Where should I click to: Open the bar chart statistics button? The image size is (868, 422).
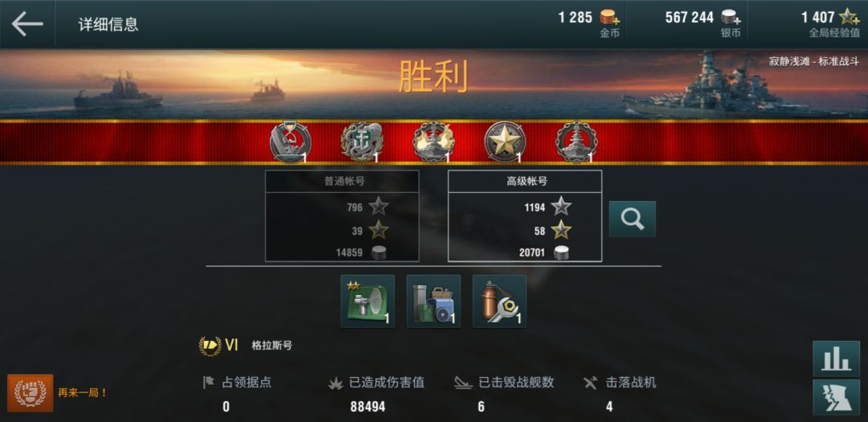pos(836,358)
